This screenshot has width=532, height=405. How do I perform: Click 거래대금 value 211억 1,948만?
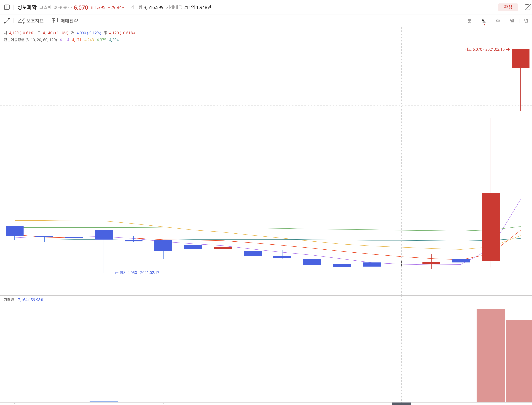click(x=197, y=8)
